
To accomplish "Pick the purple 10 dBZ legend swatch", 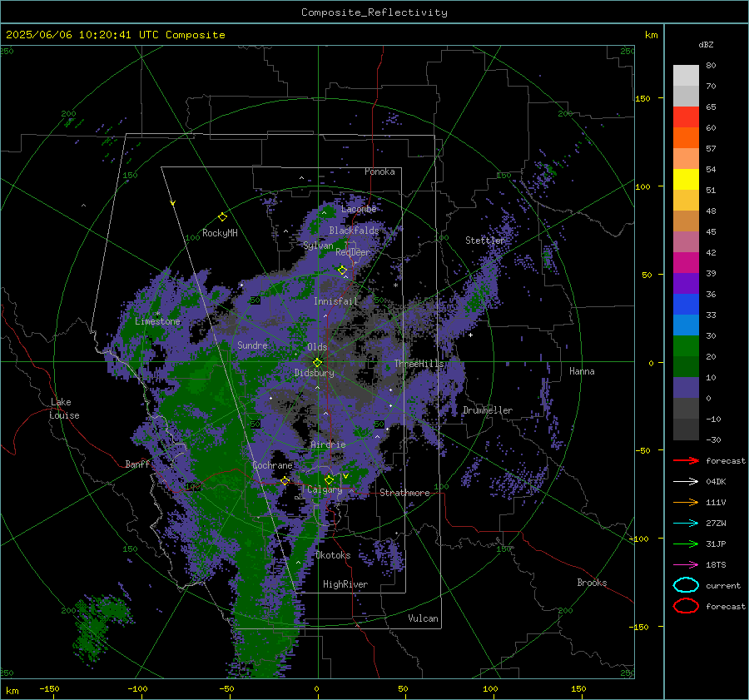I will 686,388.
